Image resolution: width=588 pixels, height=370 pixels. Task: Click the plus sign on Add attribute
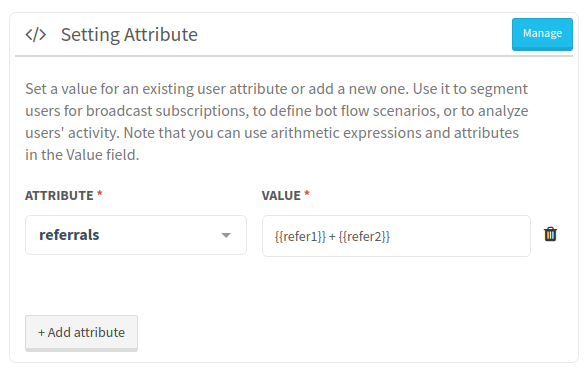41,333
